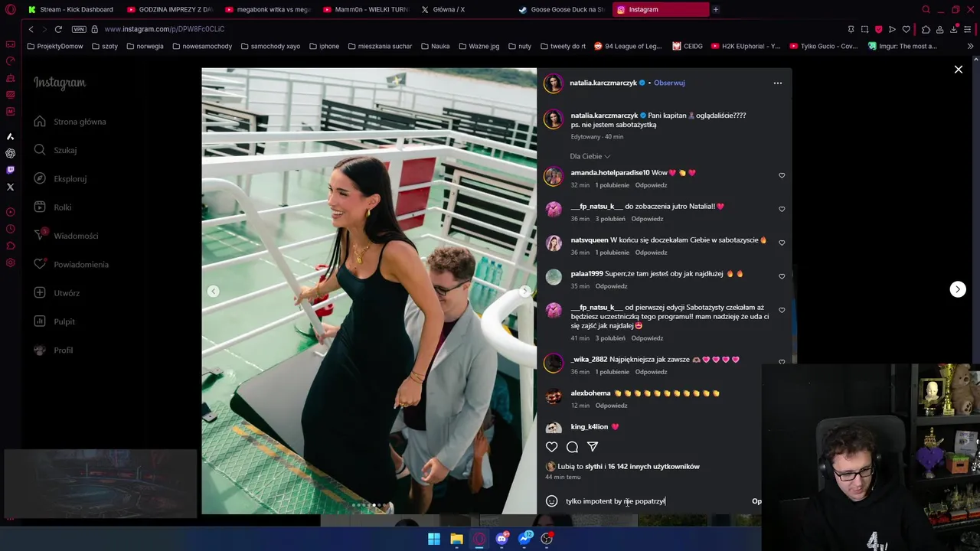Open the ProjektyDomow bookmark folder
Viewport: 980px width, 551px height.
[54, 46]
